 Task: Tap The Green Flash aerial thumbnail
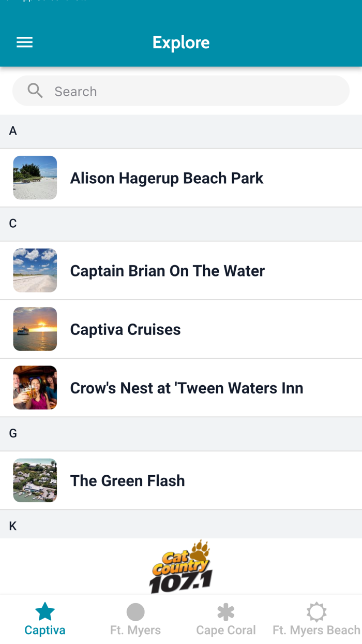click(35, 480)
